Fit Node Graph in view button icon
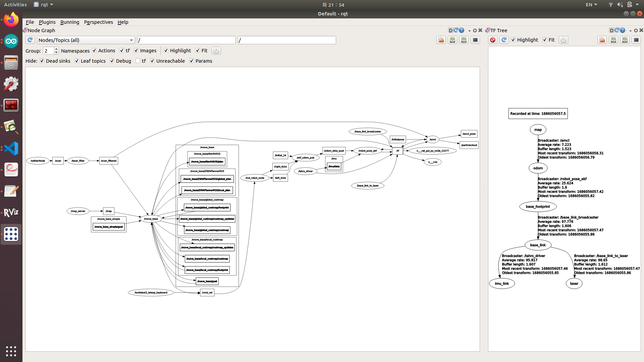Screen dimensions: 644x362 [216, 51]
